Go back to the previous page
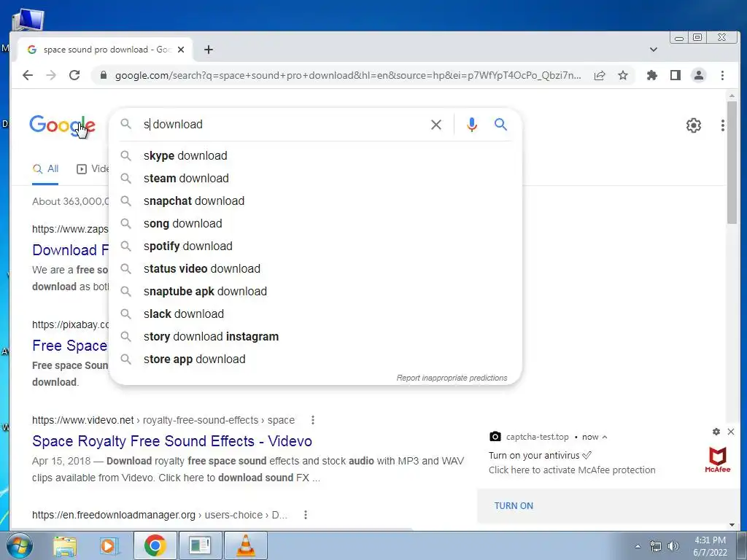 coord(28,75)
